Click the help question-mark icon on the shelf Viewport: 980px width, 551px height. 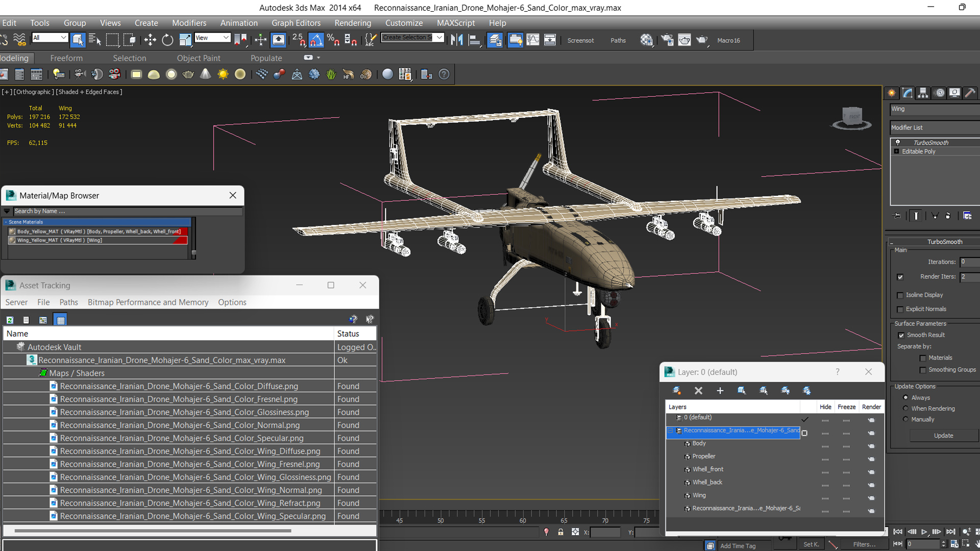(445, 74)
